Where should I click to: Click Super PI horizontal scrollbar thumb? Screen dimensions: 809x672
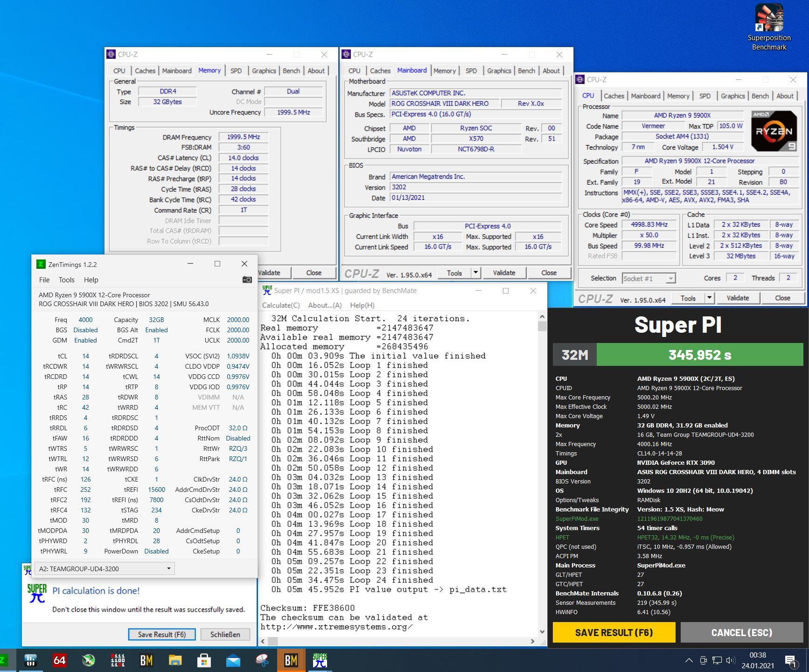(x=273, y=641)
